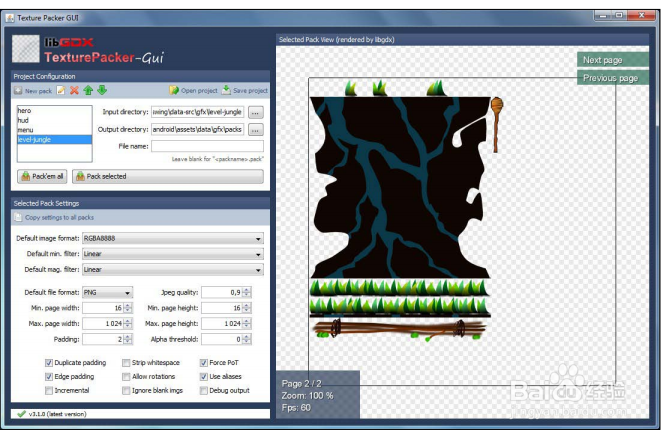665x435 pixels.
Task: Click the v3.1.0 (latest version) text
Action: coord(58,414)
